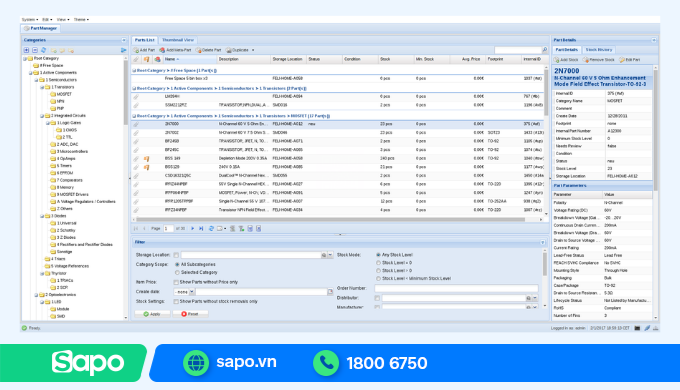Screen dimensions: 680x390
Task: Go to next page in paging toolbar
Action: tap(193, 228)
